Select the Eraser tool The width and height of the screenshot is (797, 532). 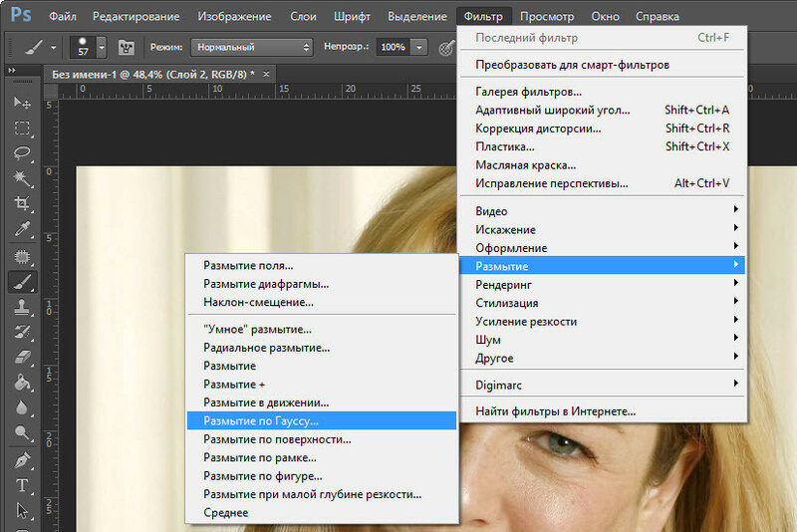pos(21,358)
